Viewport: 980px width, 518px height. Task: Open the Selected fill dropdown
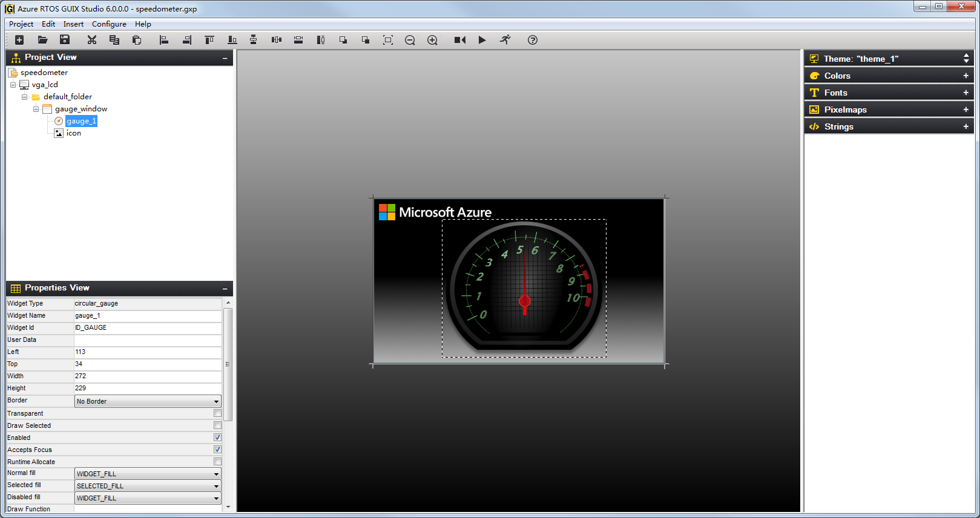148,486
